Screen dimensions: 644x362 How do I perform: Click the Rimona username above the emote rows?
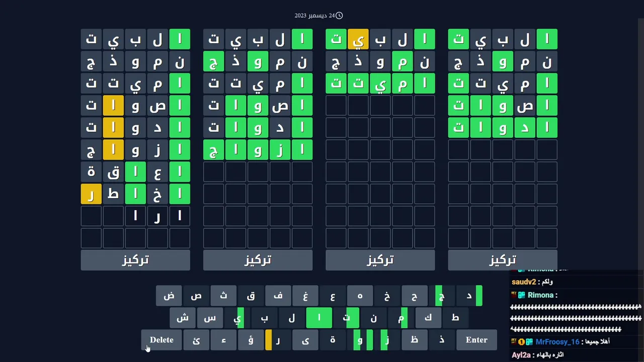[540, 295]
